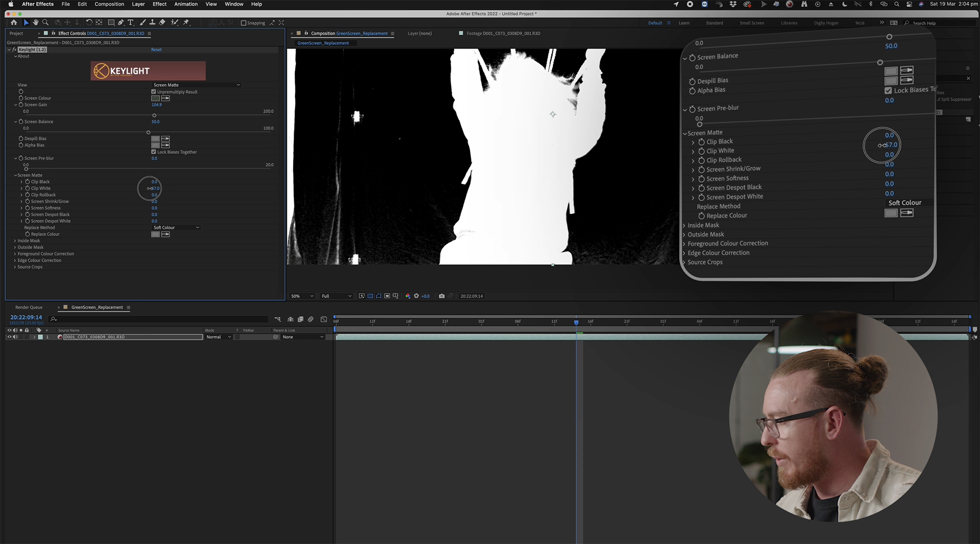Image resolution: width=980 pixels, height=544 pixels.
Task: Open the Composition menu
Action: (x=109, y=4)
